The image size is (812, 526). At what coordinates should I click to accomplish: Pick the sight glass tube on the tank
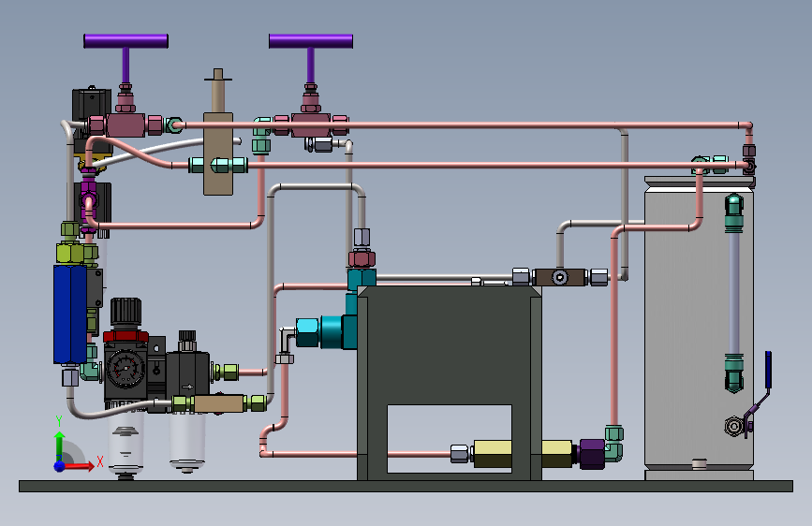[x=734, y=293]
